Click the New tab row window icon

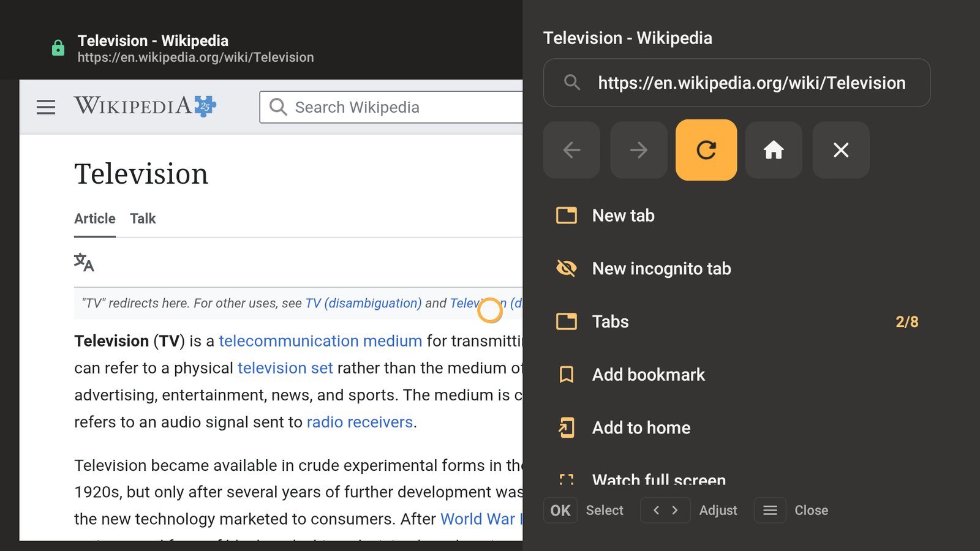click(x=567, y=216)
